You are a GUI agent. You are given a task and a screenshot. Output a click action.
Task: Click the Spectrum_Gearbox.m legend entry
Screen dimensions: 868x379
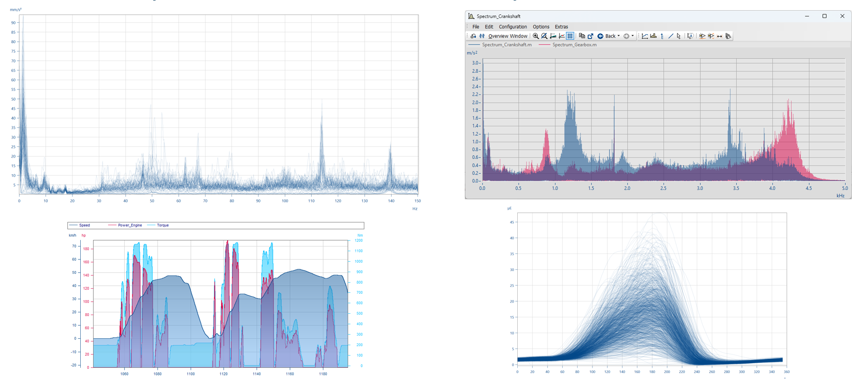(574, 45)
